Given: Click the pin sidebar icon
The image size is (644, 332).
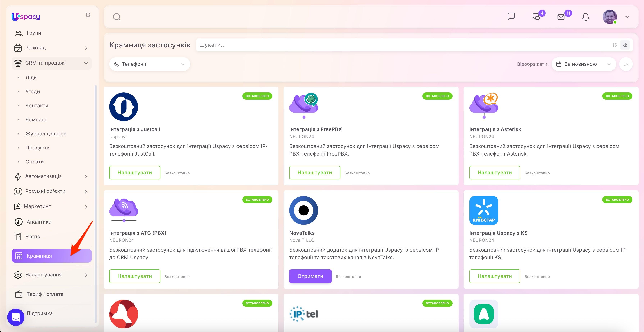Looking at the screenshot, I should click(88, 16).
